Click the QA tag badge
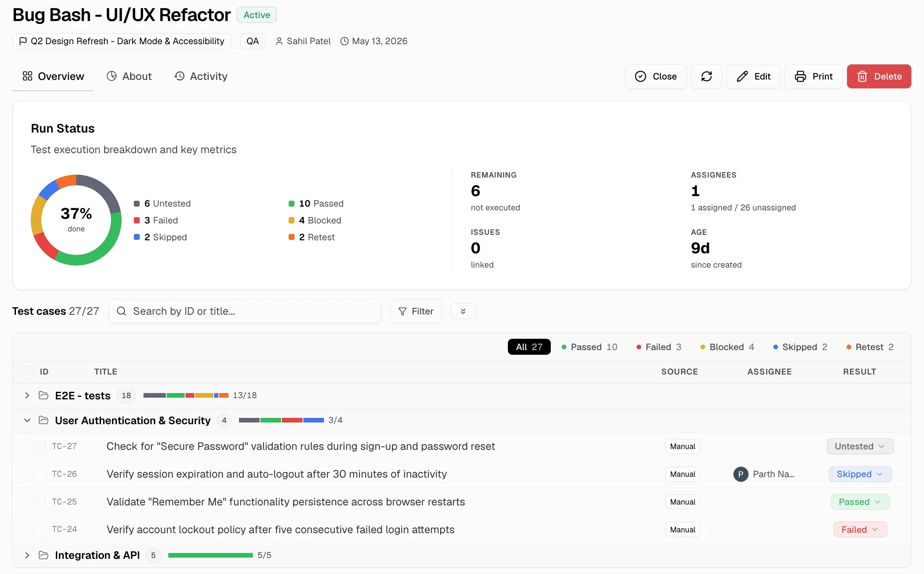 (252, 41)
